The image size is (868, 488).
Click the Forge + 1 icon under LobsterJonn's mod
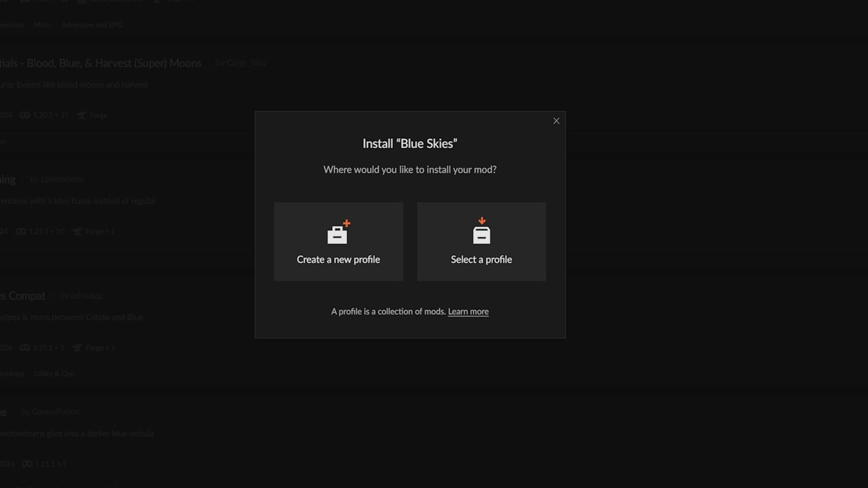(x=78, y=232)
